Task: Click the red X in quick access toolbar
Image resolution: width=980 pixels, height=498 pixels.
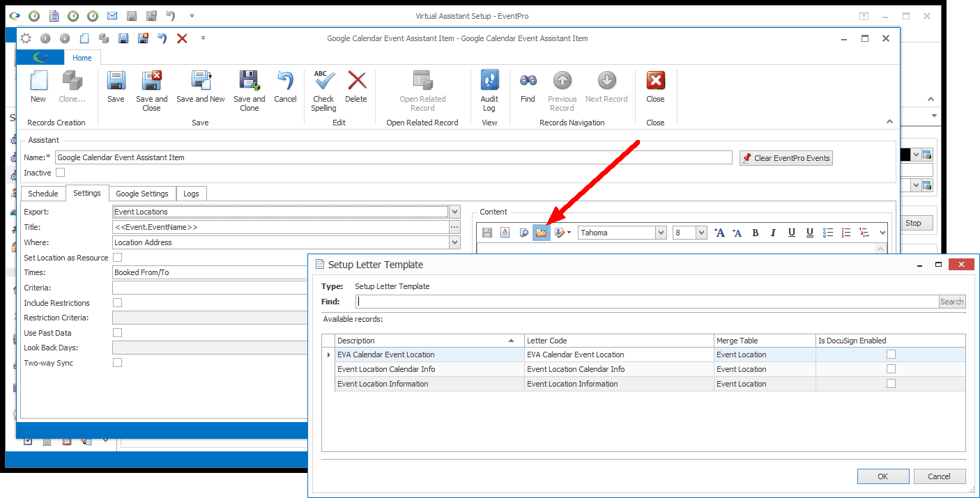Action: coord(182,39)
